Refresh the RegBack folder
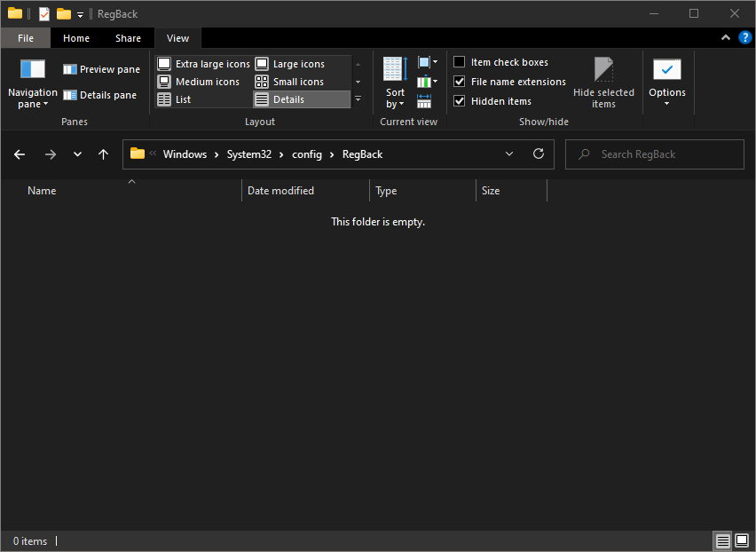The image size is (756, 552). coord(539,154)
